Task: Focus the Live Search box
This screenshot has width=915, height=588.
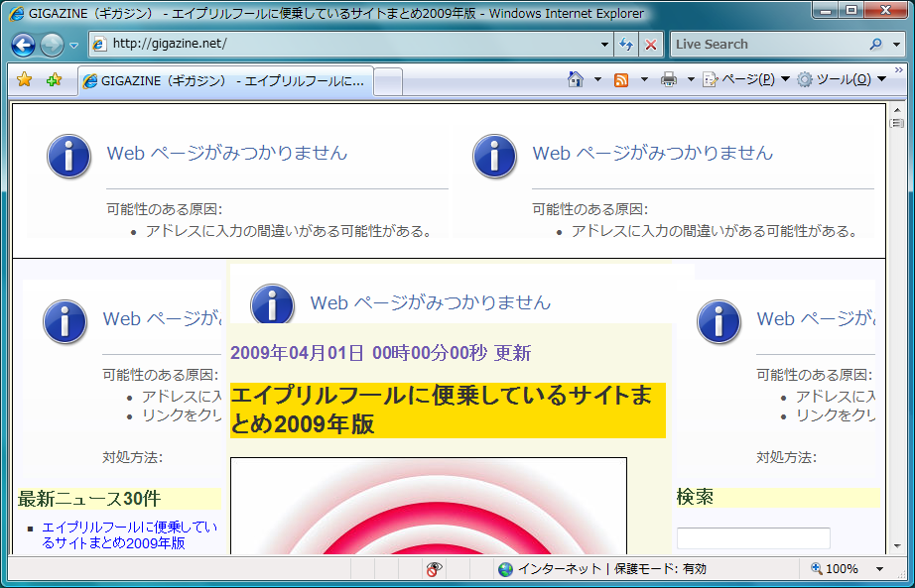Action: (768, 45)
